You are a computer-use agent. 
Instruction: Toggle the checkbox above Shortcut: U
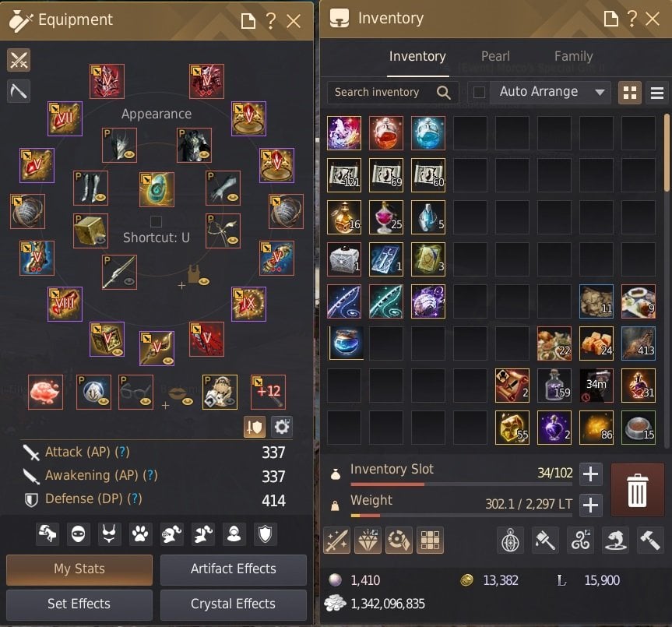pyautogui.click(x=156, y=221)
